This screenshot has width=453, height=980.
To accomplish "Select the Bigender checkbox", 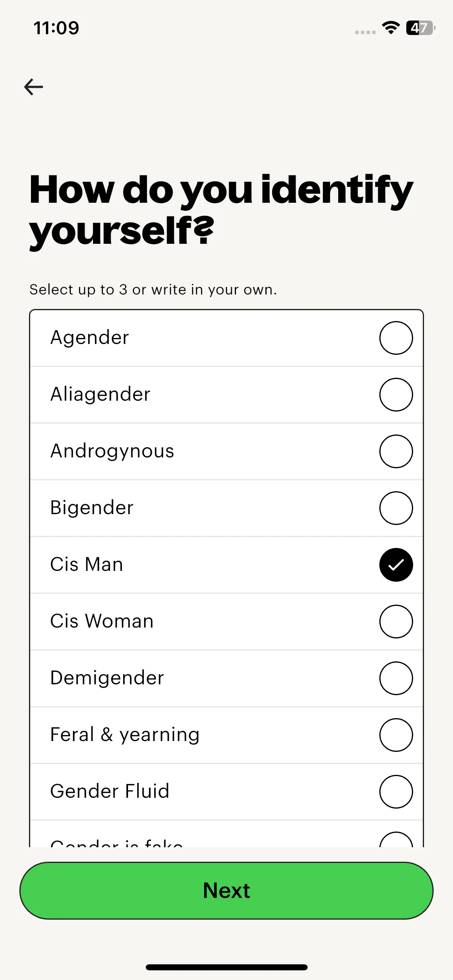I will (x=396, y=508).
